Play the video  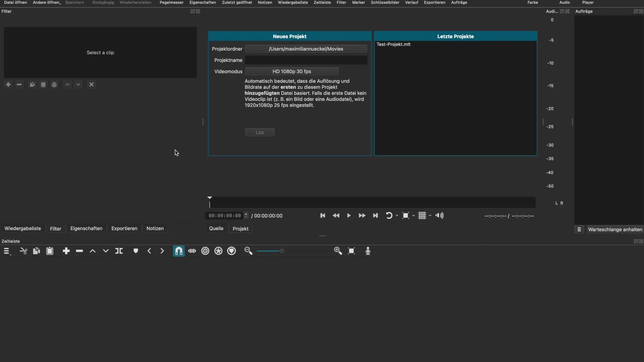click(349, 216)
